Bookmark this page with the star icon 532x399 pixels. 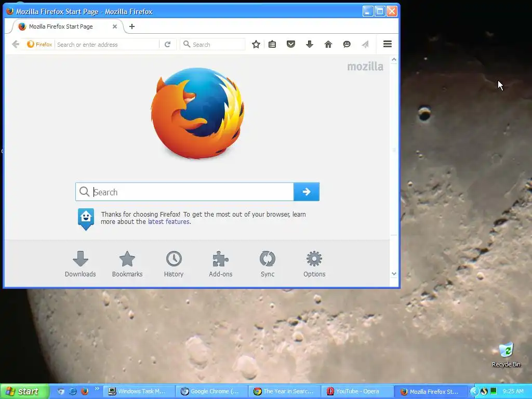click(x=256, y=45)
